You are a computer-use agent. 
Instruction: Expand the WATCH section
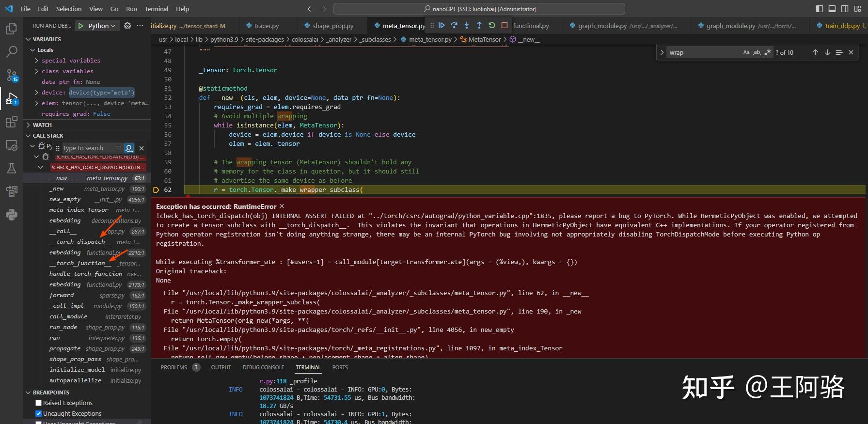42,125
